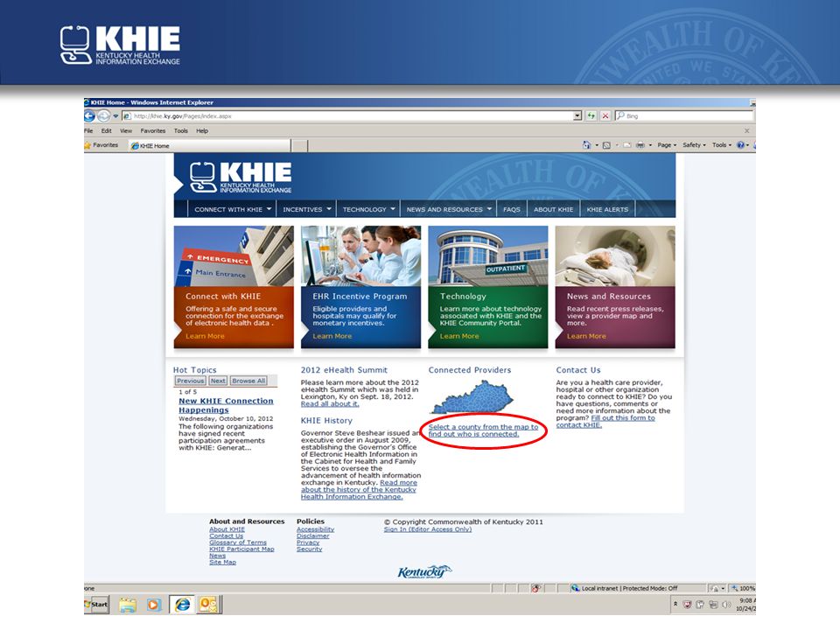Click the Bing search magnifier icon
The image size is (840, 630).
[x=621, y=115]
